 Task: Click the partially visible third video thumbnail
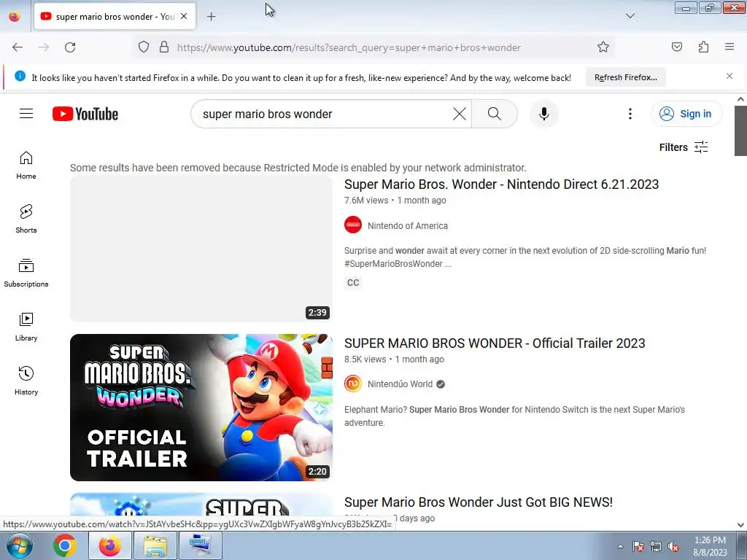coord(201,505)
